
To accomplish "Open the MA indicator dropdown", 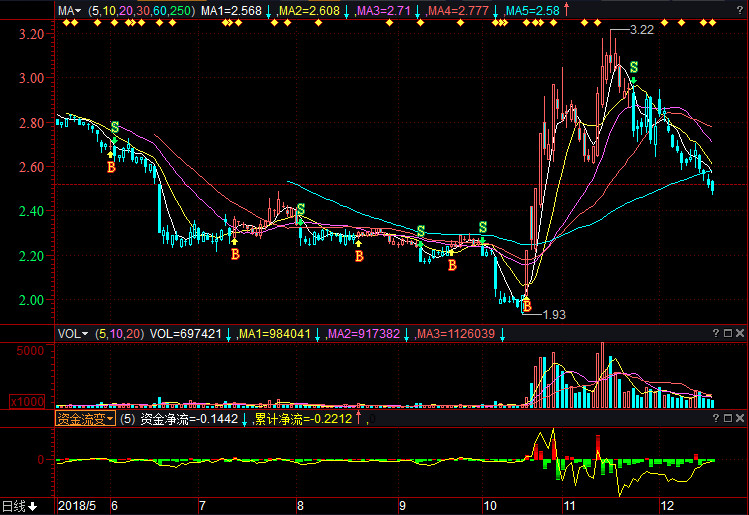I will [69, 11].
